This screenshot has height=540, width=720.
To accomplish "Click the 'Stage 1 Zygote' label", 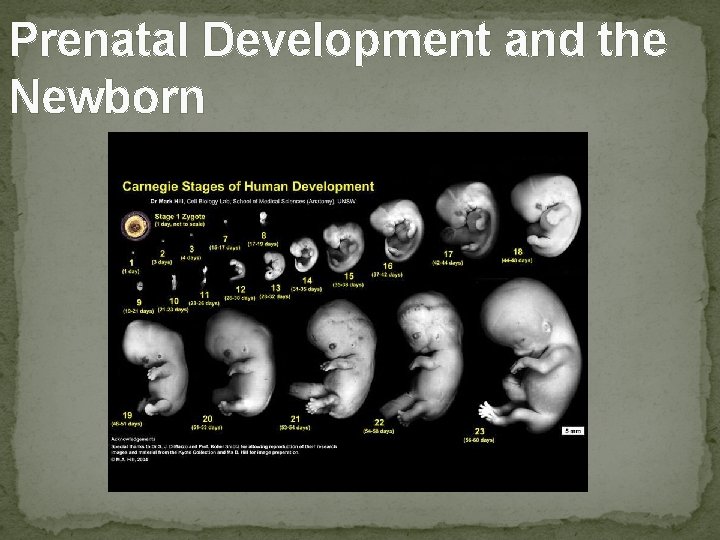I will point(180,216).
